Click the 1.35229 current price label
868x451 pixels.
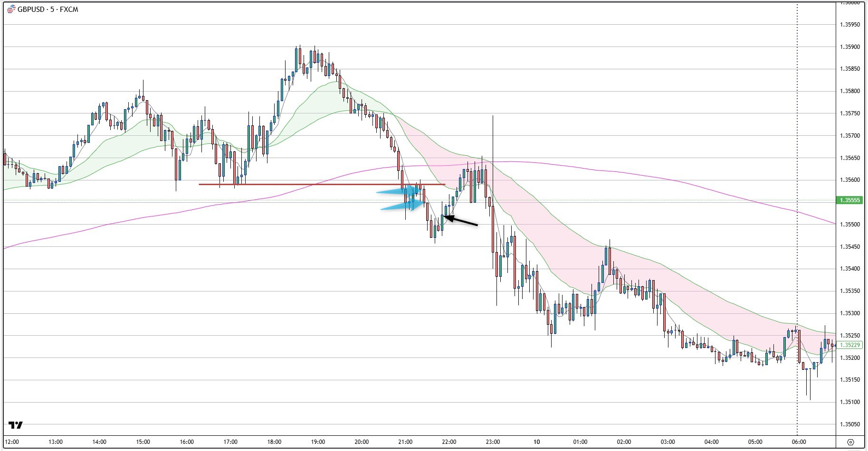[850, 345]
